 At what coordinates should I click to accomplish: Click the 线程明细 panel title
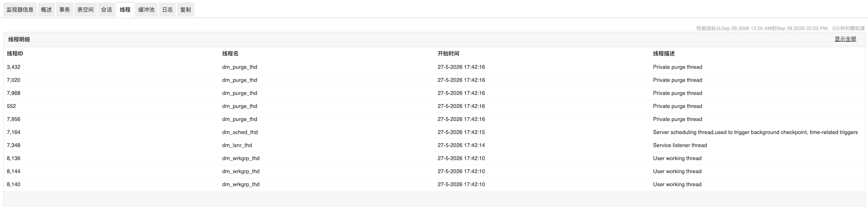tap(19, 39)
